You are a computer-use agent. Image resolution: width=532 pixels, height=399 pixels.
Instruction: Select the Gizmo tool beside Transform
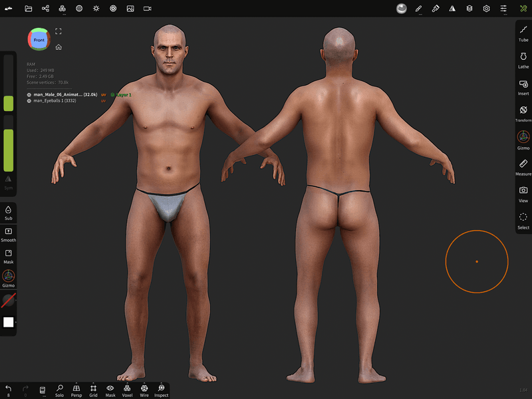[523, 140]
